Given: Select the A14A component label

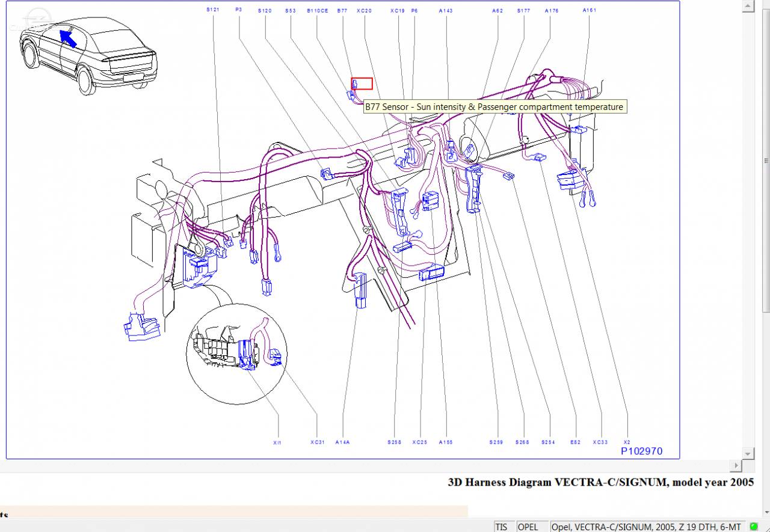Looking at the screenshot, I should [x=342, y=442].
